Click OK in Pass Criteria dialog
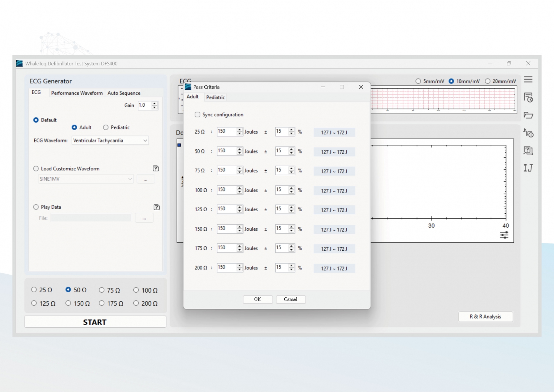 pyautogui.click(x=258, y=299)
